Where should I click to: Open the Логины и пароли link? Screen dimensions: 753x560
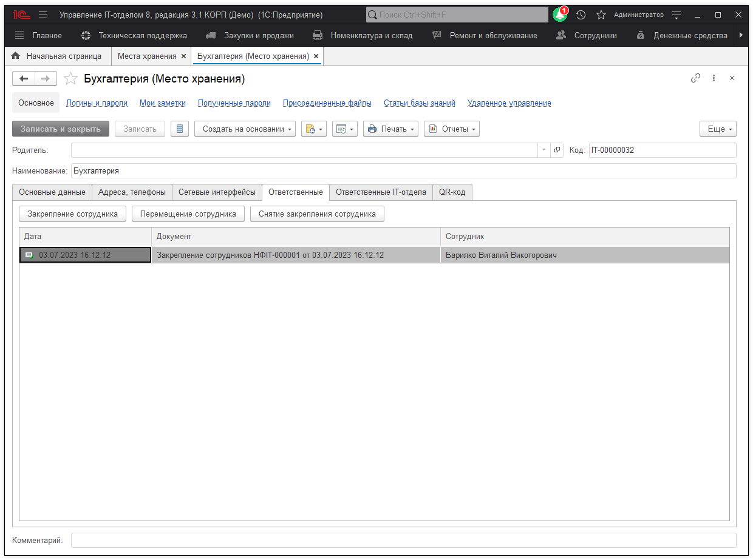click(x=97, y=103)
